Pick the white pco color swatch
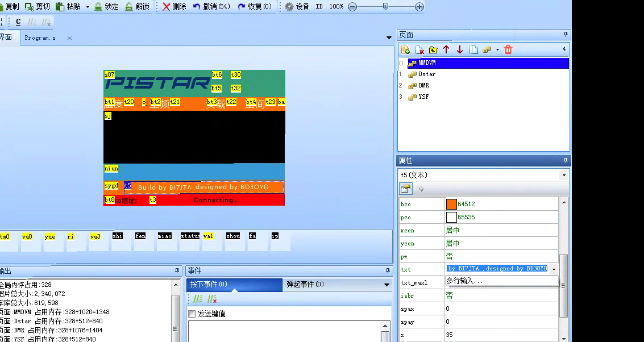This screenshot has height=342, width=644. [x=451, y=217]
